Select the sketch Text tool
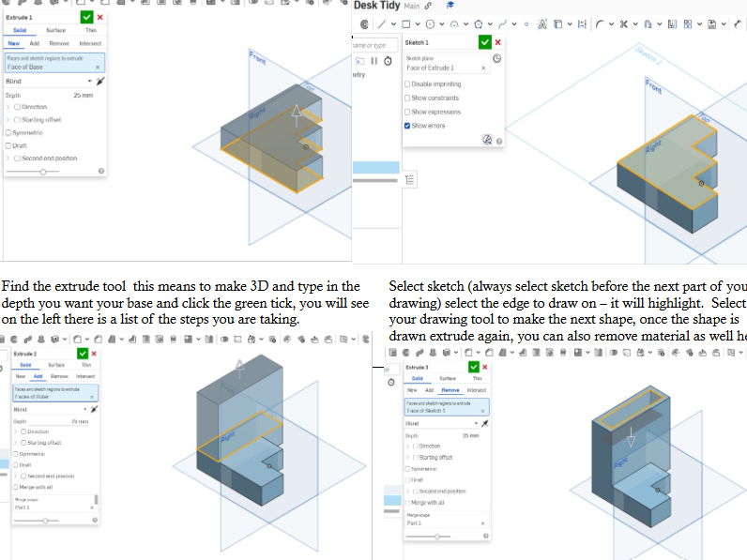Viewport: 747px width, 560px height. pos(542,23)
